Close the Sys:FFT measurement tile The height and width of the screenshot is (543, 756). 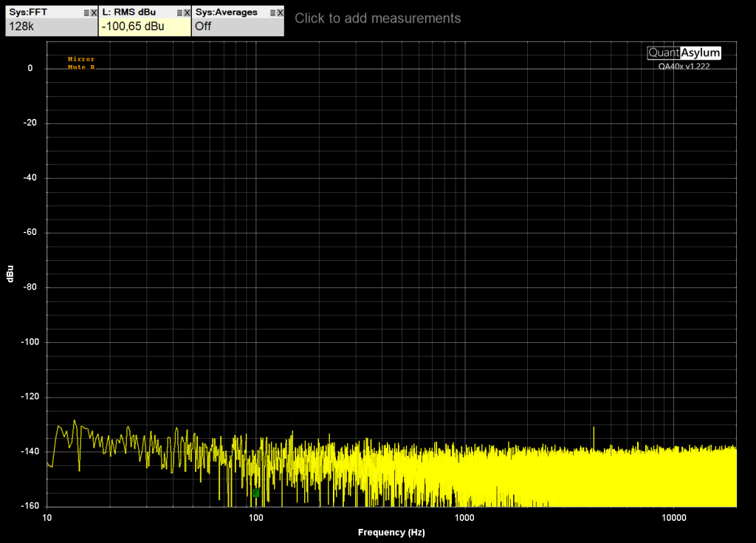click(x=94, y=13)
